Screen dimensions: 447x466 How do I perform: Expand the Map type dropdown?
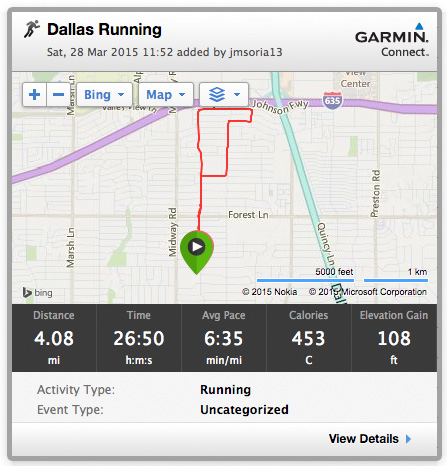pyautogui.click(x=166, y=95)
